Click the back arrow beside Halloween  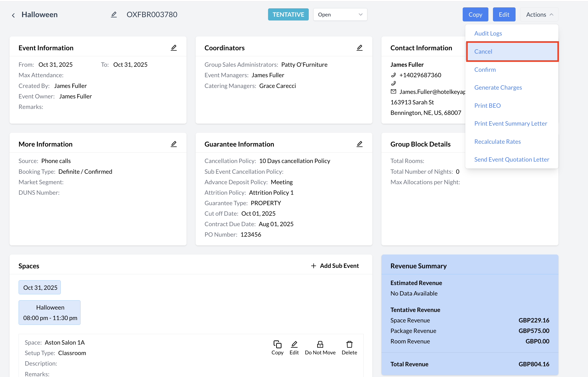click(x=13, y=15)
